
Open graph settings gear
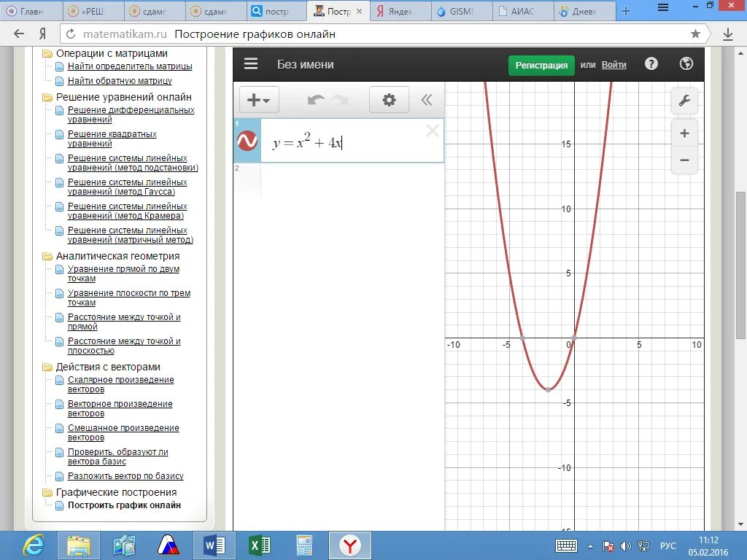(x=389, y=100)
